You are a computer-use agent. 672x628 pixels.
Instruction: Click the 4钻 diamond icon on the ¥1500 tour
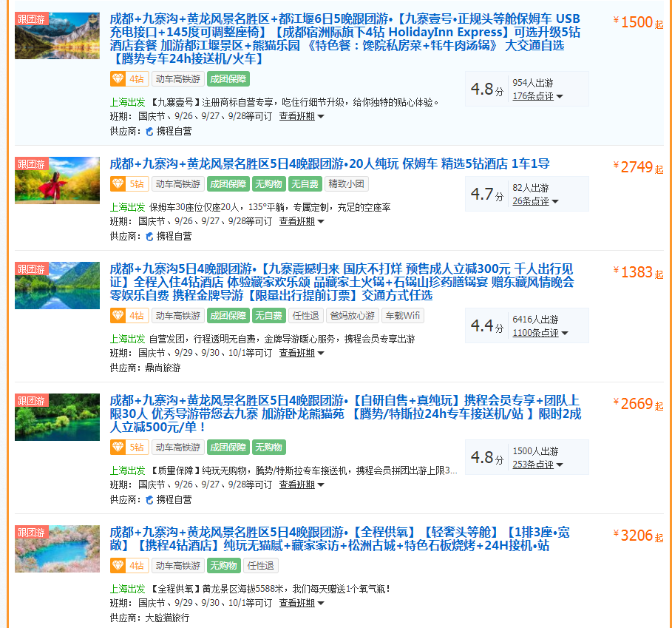pos(118,79)
